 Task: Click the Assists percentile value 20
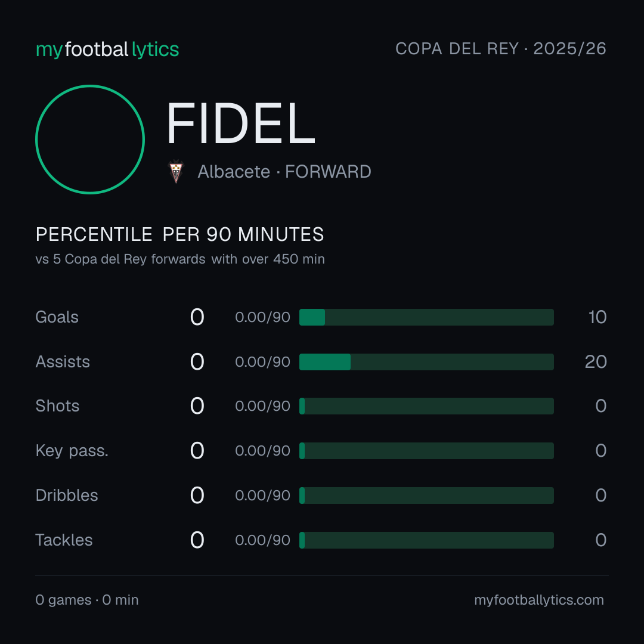pos(596,362)
